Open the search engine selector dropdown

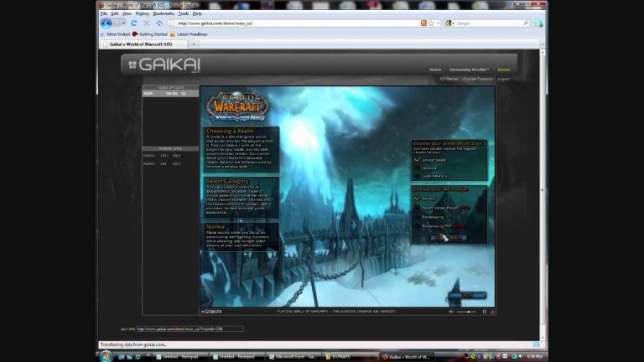pos(449,23)
